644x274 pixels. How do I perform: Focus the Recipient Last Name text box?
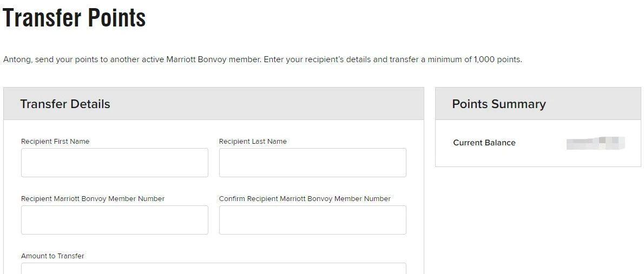312,163
